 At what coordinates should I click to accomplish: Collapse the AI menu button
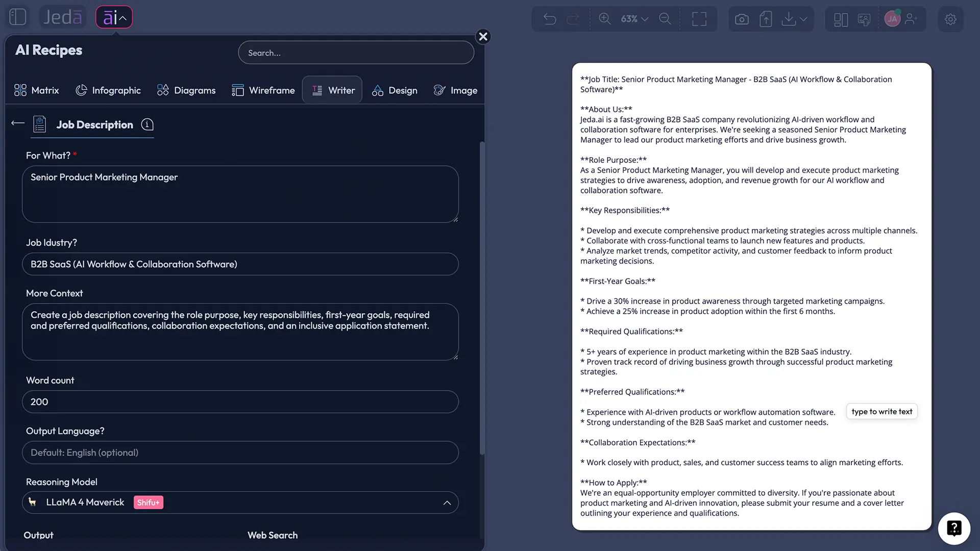114,17
